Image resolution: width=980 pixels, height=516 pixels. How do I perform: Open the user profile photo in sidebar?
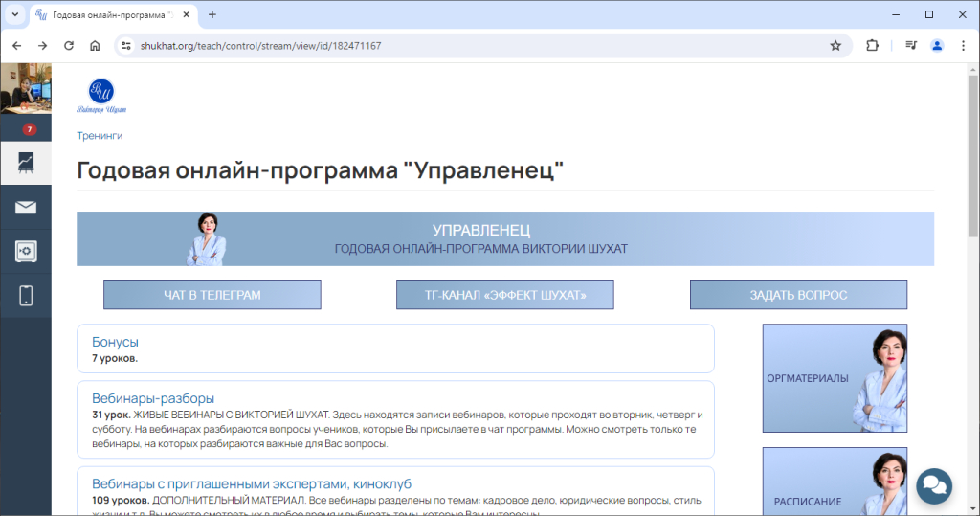pyautogui.click(x=26, y=88)
